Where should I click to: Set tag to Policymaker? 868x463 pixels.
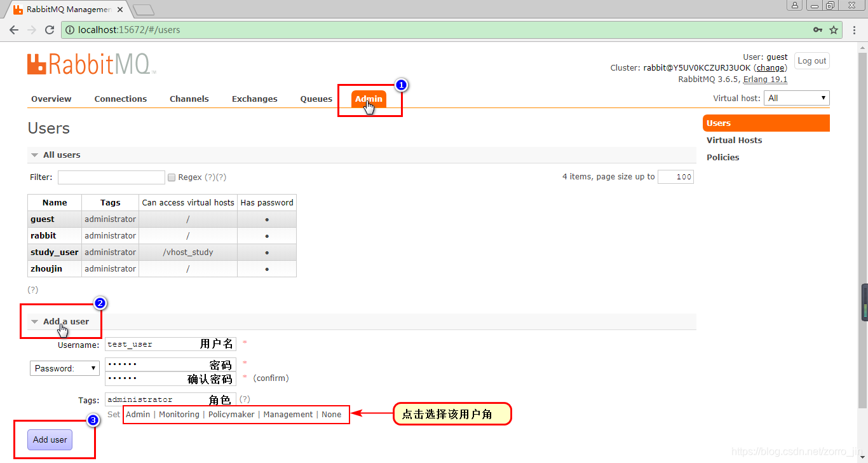point(231,414)
